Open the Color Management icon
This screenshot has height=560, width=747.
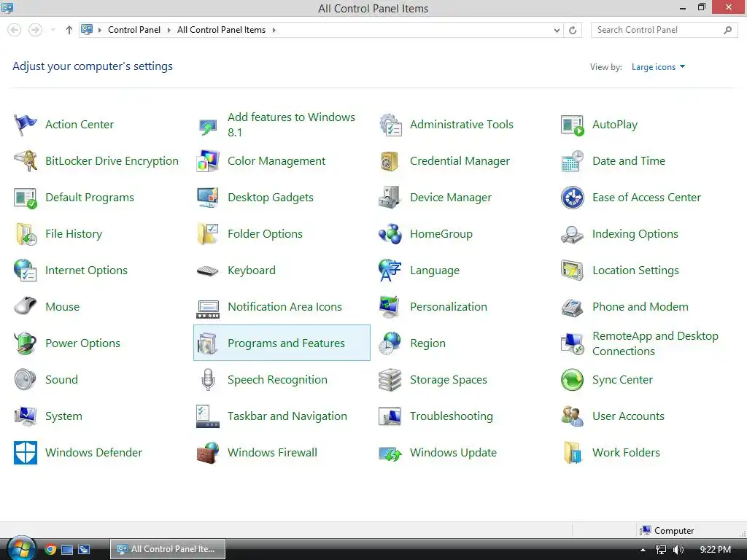tap(208, 161)
